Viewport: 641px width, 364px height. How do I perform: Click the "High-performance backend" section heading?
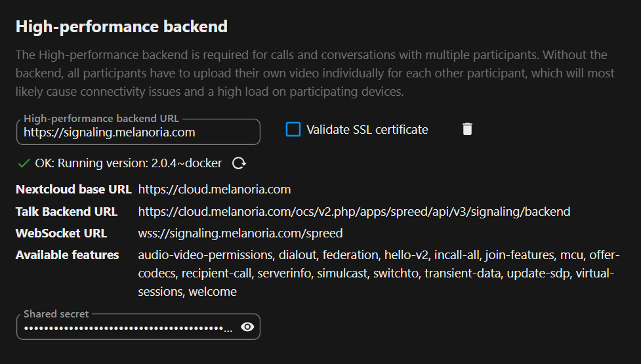pyautogui.click(x=121, y=27)
